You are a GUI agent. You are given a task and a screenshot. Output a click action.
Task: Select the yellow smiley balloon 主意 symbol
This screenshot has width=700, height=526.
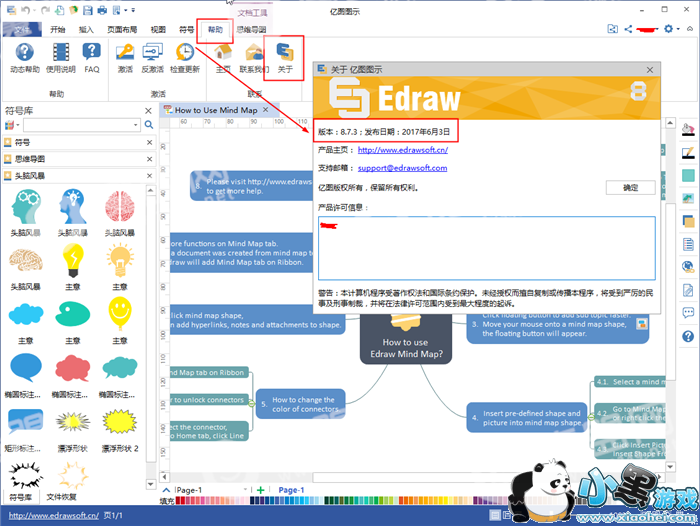pos(120,314)
